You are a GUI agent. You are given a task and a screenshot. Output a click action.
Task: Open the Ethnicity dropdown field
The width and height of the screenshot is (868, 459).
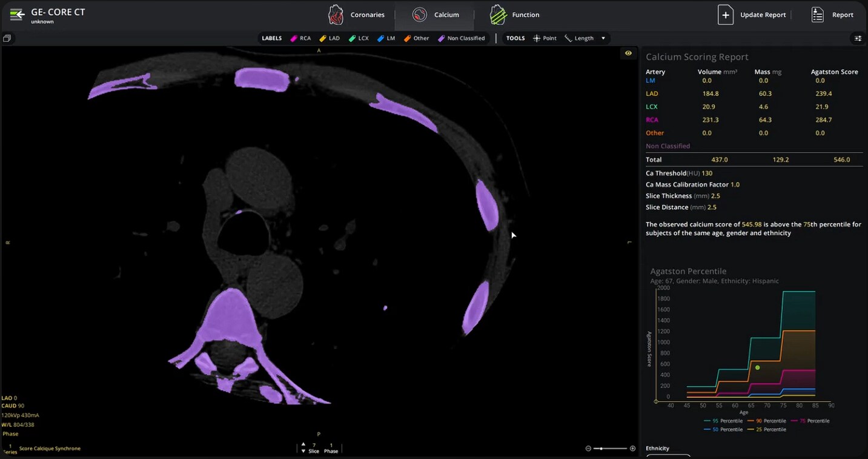pos(668,455)
